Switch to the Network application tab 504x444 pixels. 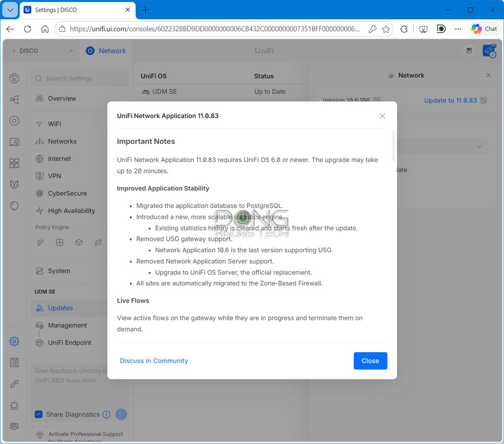(106, 51)
